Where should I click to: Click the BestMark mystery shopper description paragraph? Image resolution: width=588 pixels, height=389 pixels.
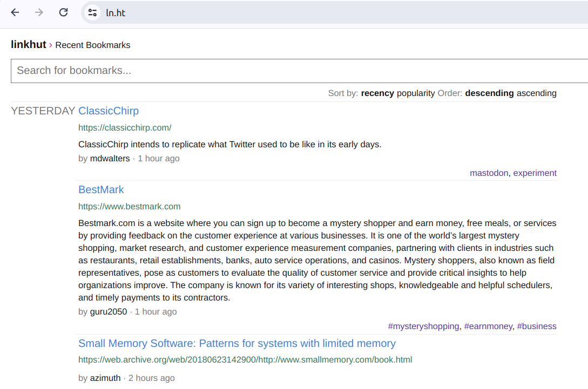click(317, 261)
